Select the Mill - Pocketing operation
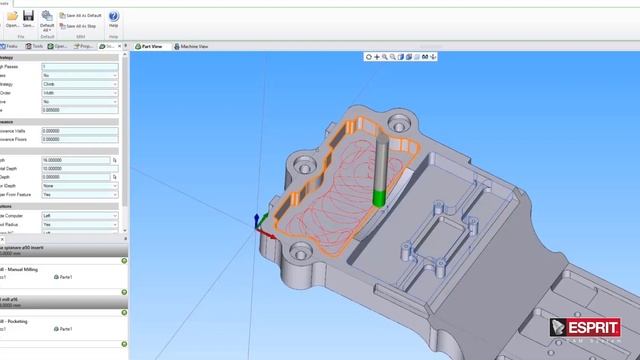Screen dimensions: 640x360 click(x=14, y=322)
